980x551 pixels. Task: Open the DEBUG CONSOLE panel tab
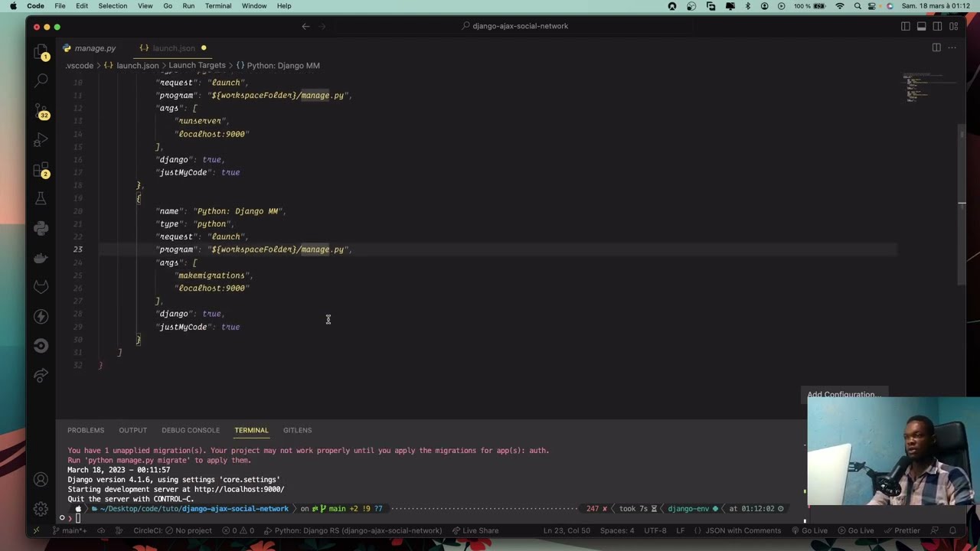point(191,430)
